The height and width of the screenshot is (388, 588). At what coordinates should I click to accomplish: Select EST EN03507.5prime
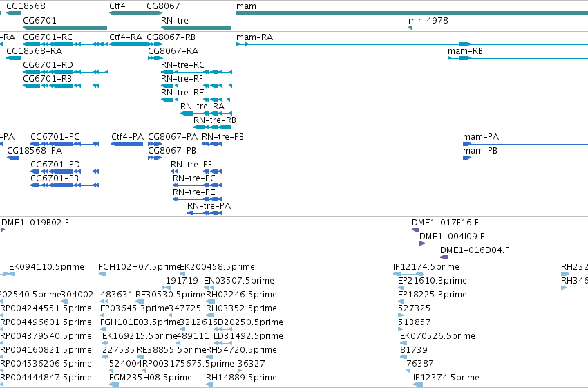209,288
